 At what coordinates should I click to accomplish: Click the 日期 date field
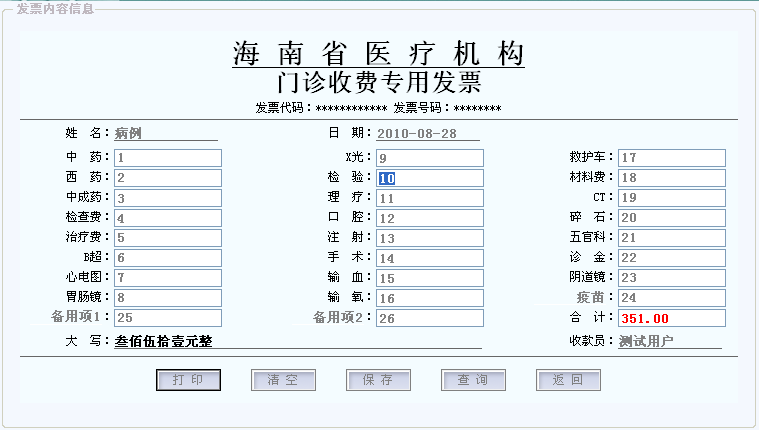click(x=428, y=133)
